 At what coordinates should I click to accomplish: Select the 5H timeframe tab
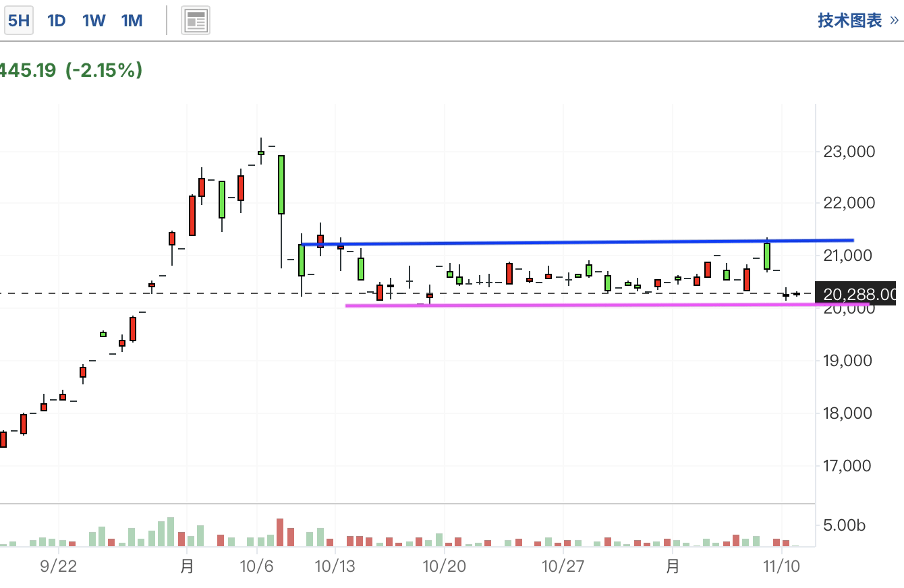[18, 21]
